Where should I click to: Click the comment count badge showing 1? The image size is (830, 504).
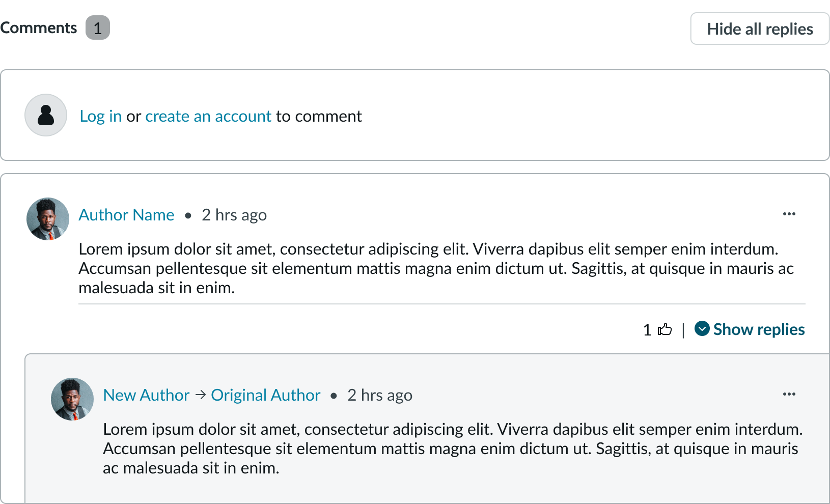click(97, 28)
